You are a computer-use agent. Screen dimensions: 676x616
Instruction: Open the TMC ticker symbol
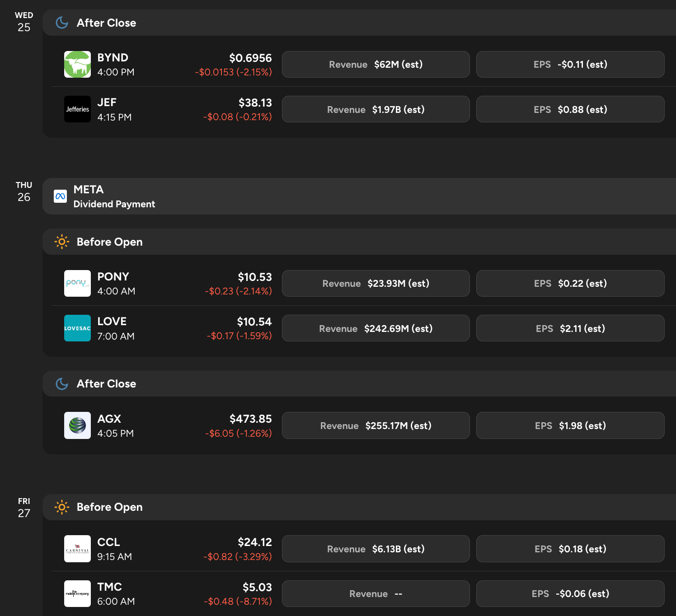110,587
